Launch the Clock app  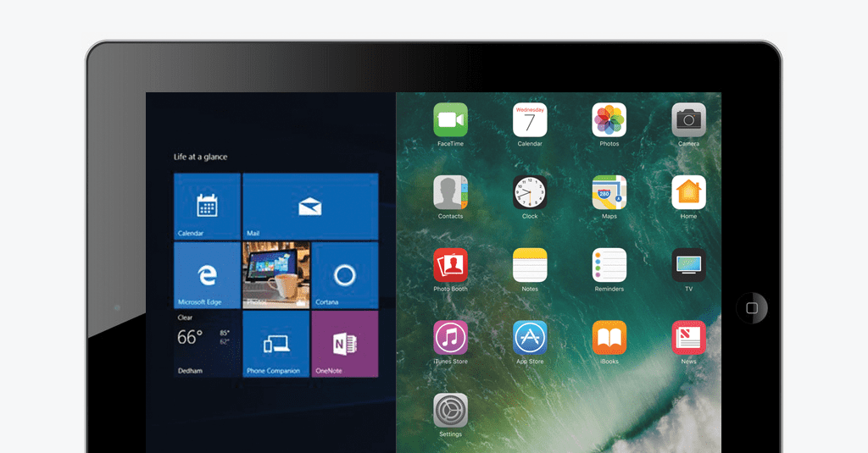(x=530, y=192)
